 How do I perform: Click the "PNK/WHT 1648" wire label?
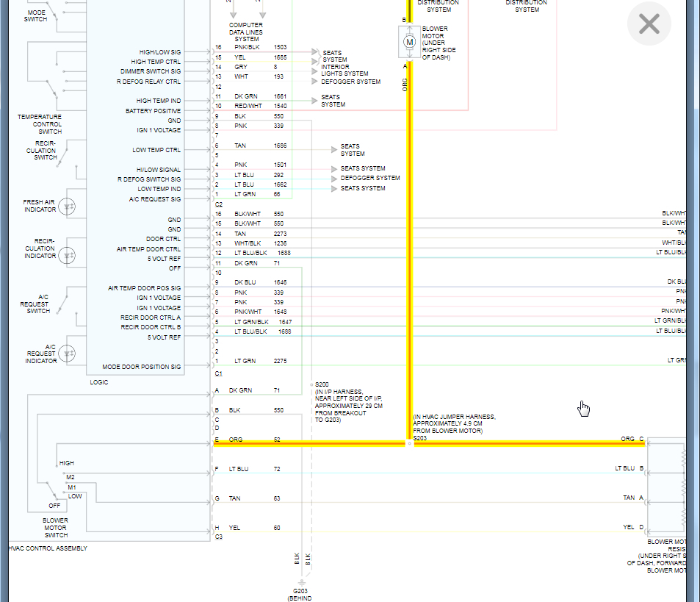click(x=260, y=312)
